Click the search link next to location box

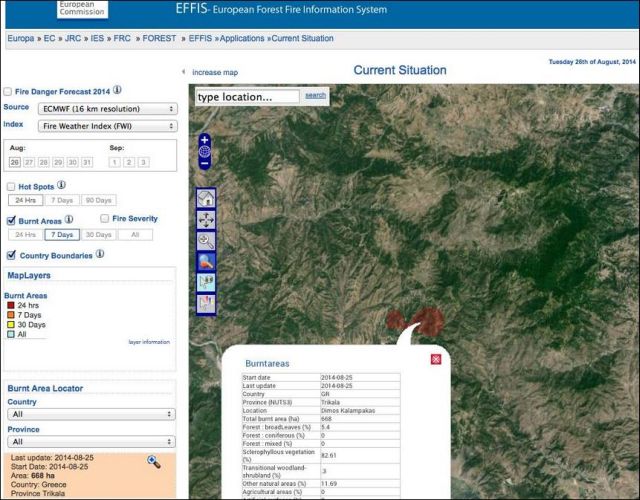pyautogui.click(x=315, y=96)
